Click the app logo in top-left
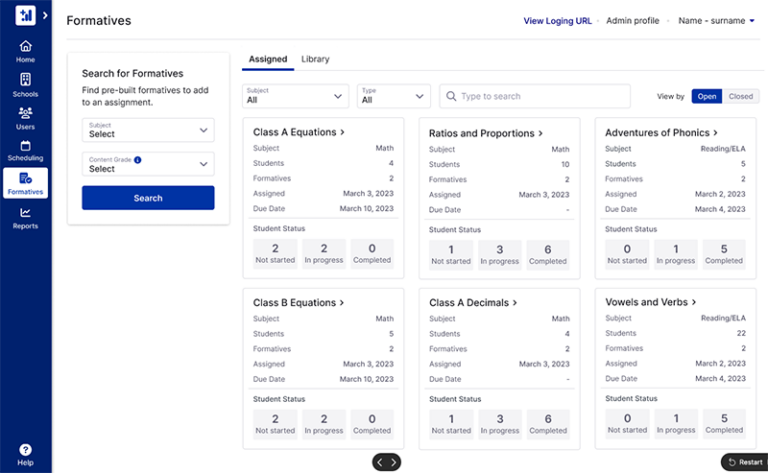 click(26, 15)
